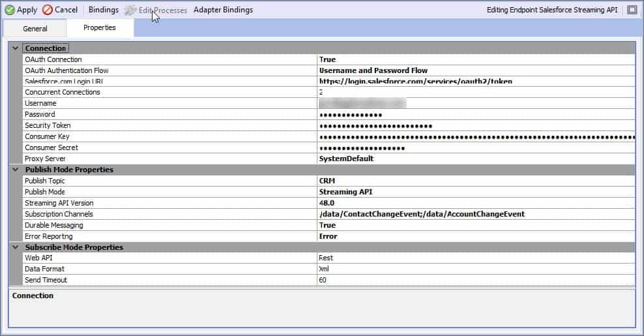Click the masked Consumer Key value
Image resolution: width=644 pixels, height=336 pixels.
[x=476, y=136]
